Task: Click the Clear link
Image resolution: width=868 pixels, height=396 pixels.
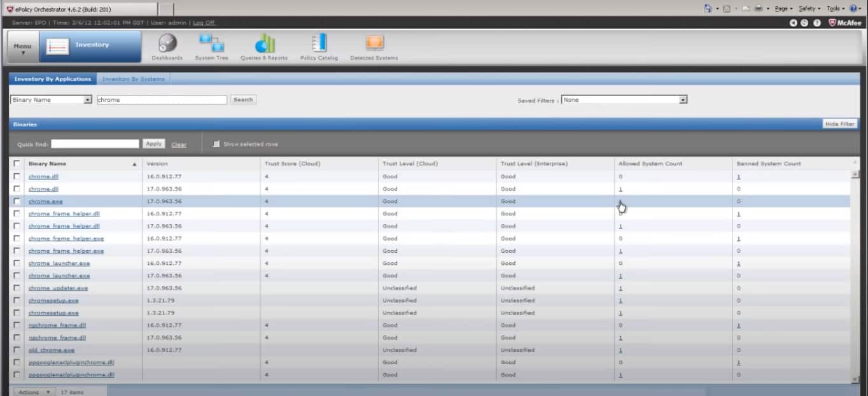Action: 179,145
